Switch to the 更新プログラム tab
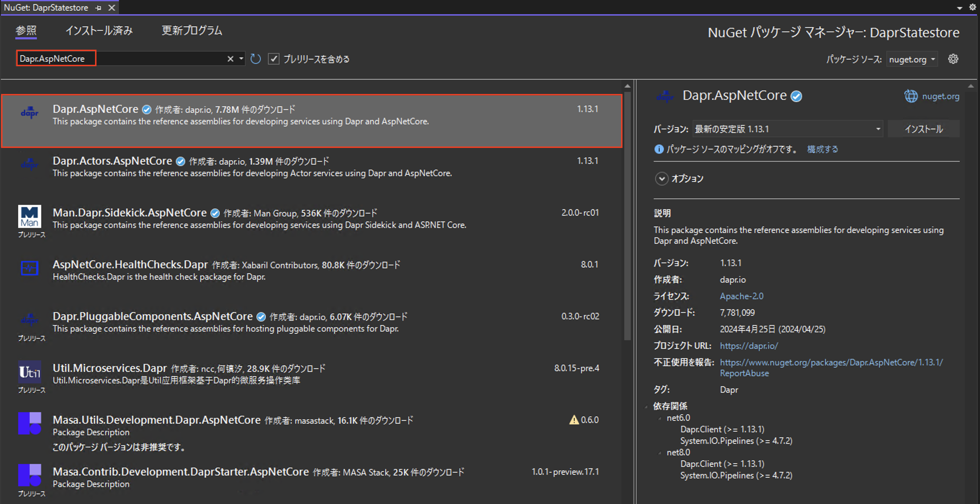980x504 pixels. coord(192,31)
